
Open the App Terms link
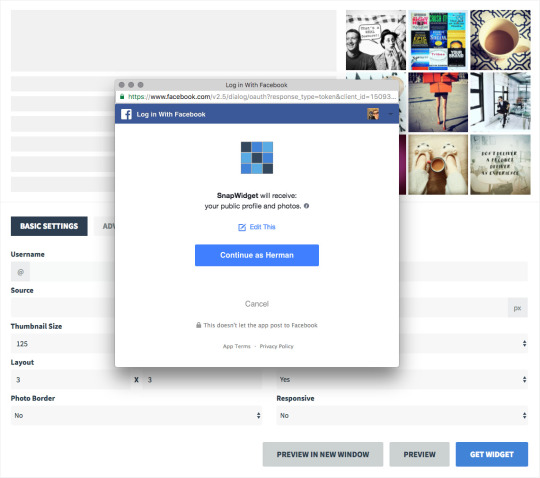point(237,346)
